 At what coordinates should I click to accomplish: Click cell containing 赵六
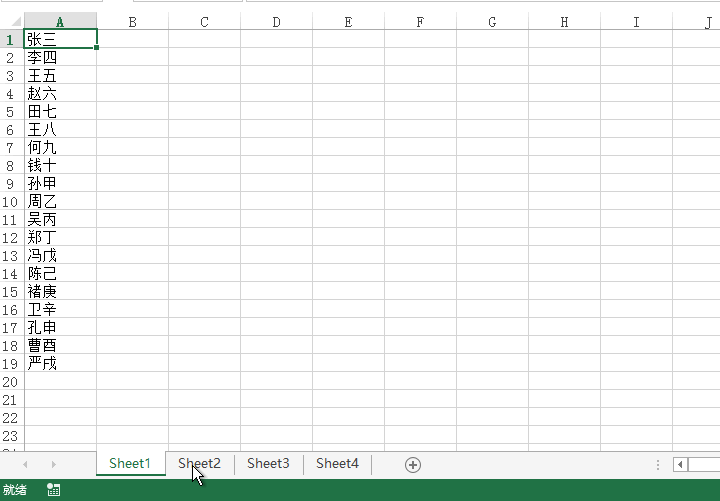tap(60, 93)
